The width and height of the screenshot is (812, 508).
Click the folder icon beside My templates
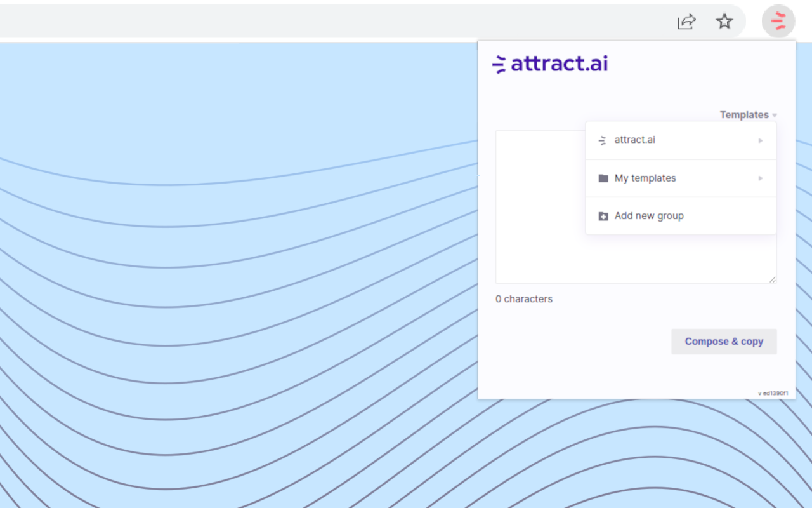603,178
